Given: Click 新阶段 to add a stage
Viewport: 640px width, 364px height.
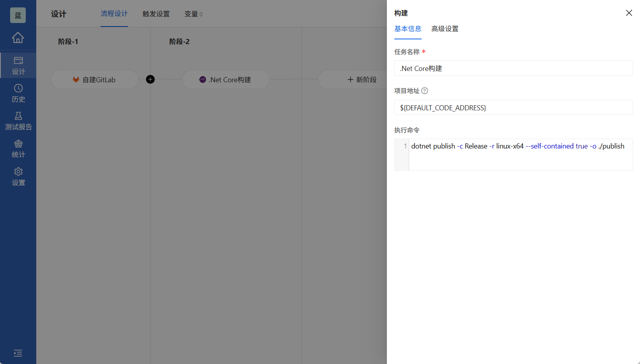Looking at the screenshot, I should click(x=362, y=80).
